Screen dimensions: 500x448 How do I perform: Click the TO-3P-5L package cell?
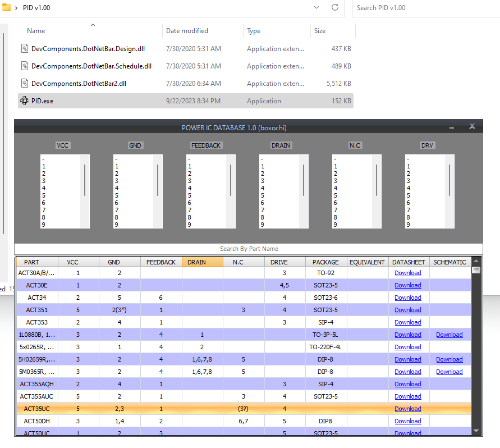[326, 335]
